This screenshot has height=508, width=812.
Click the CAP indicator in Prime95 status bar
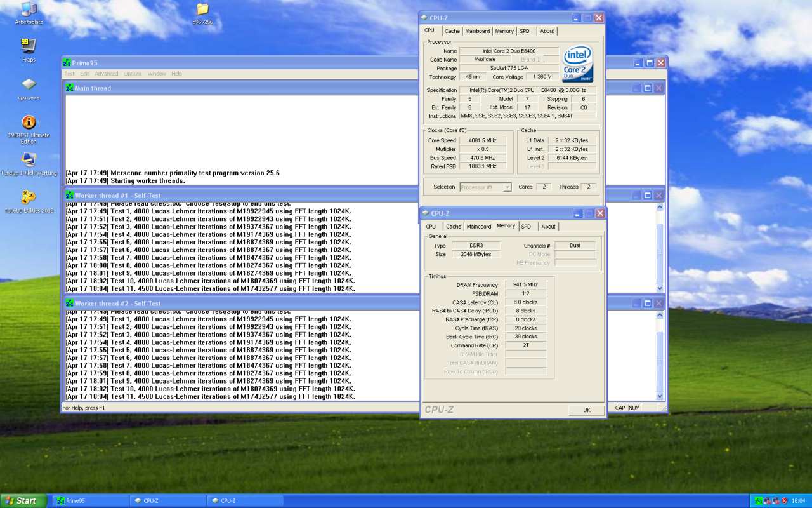(x=620, y=408)
